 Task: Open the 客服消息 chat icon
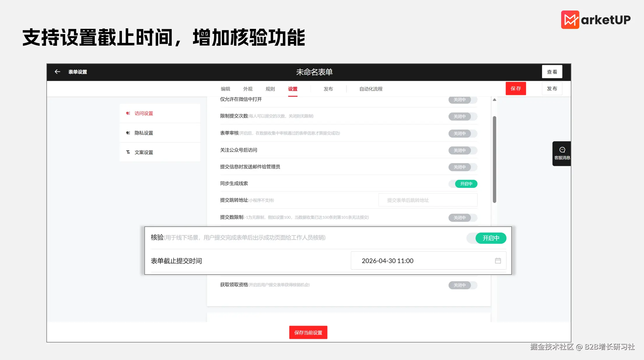click(x=562, y=150)
